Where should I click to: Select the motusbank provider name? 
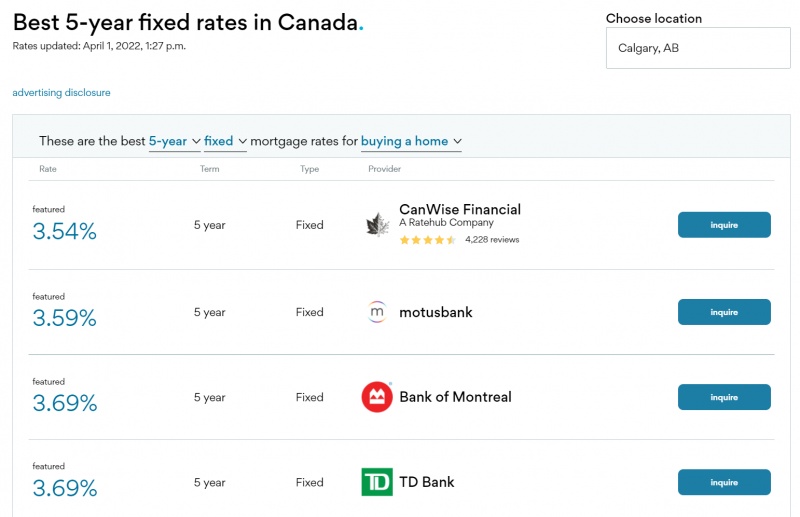[436, 312]
